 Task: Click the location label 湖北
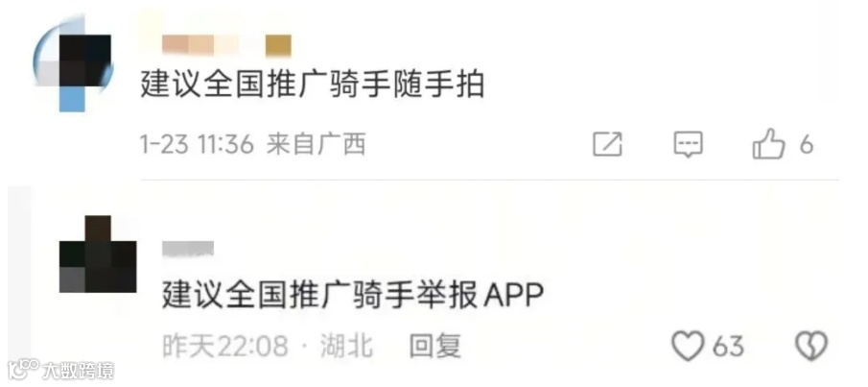346,347
